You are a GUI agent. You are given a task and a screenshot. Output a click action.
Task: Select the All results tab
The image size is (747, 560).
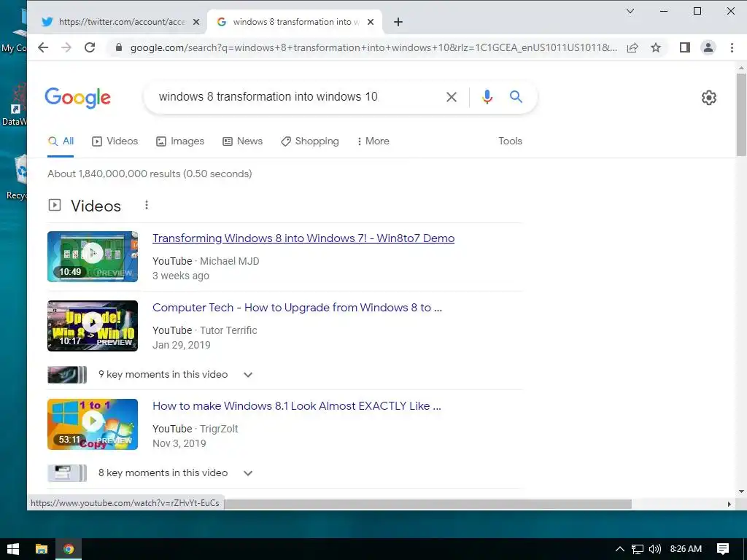(61, 141)
